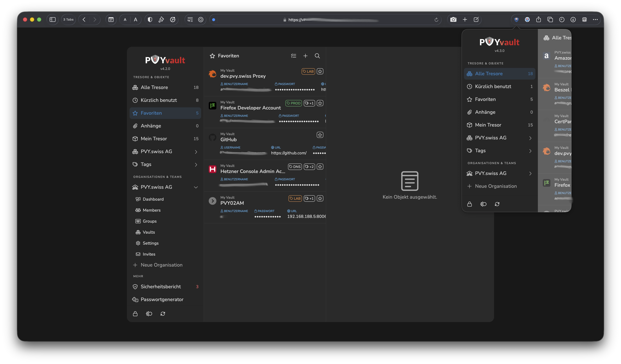Screen dimensions: 621x364
Task: Click the PROD tag on Firefox Developer Account
Action: (x=293, y=103)
